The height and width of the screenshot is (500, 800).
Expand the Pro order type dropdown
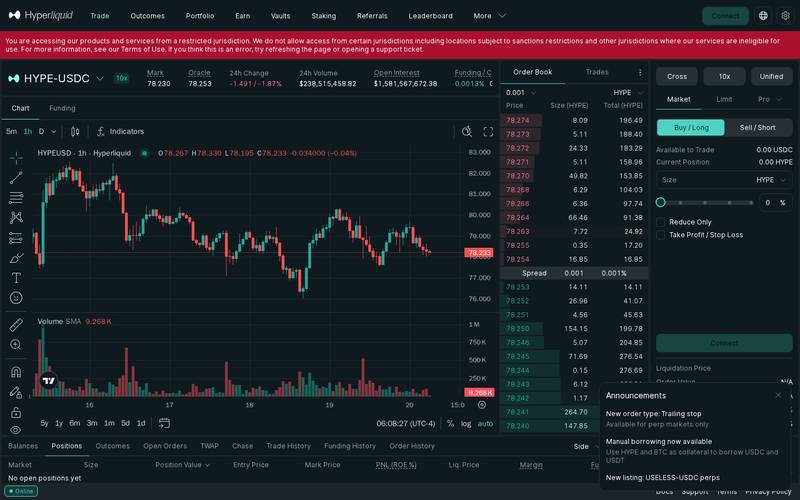(770, 99)
